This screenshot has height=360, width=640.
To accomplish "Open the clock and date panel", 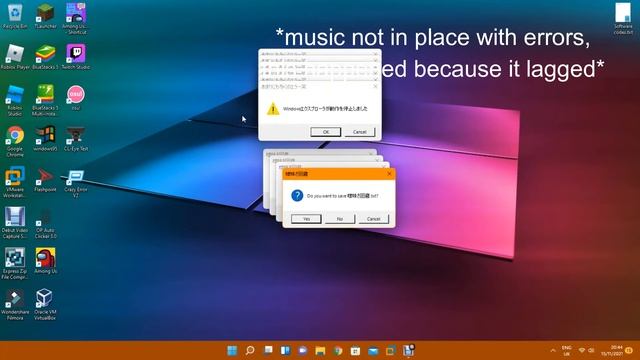I will point(611,351).
